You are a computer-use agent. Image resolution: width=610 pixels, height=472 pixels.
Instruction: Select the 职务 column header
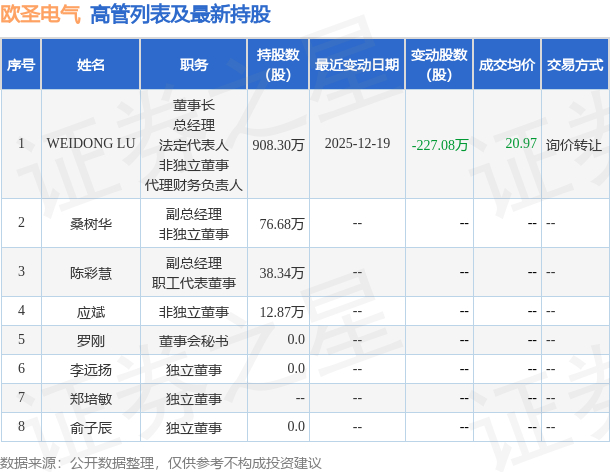click(194, 65)
